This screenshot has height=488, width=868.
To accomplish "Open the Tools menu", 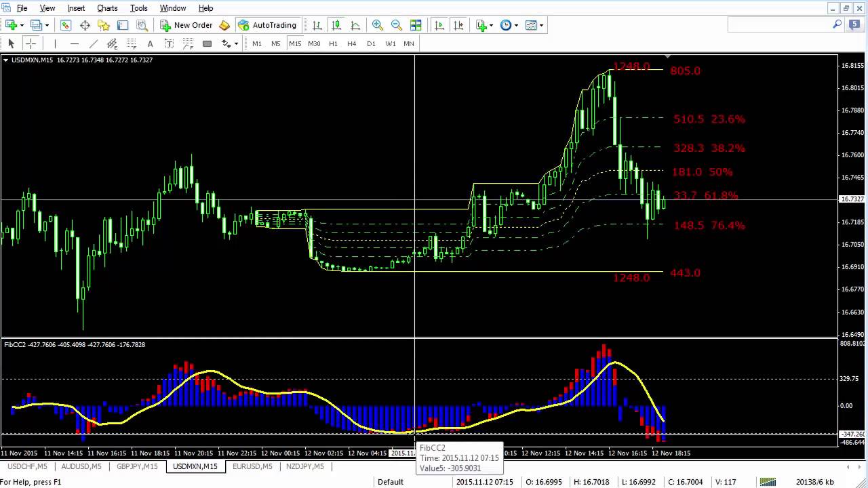I will (138, 8).
